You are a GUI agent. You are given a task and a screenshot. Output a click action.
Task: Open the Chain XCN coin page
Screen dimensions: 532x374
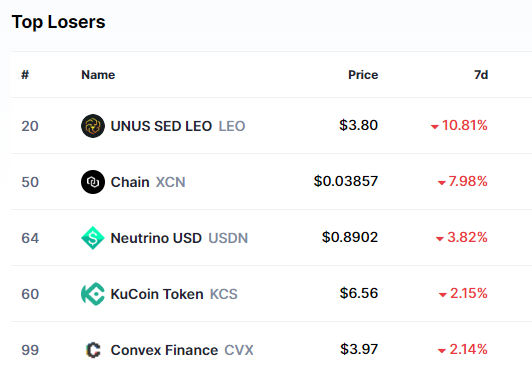(130, 182)
